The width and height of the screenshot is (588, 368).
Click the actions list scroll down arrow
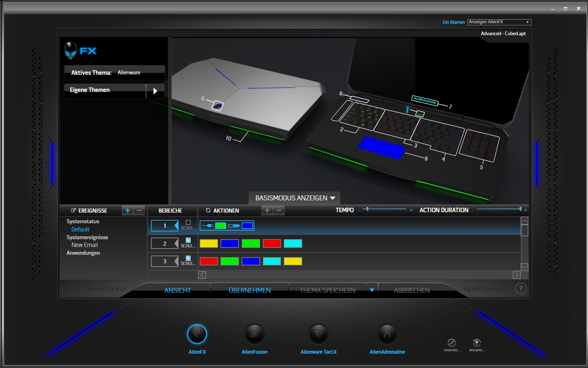525,267
